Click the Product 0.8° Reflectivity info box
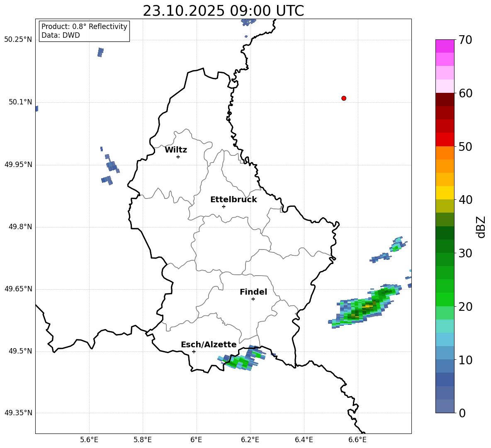 point(84,31)
